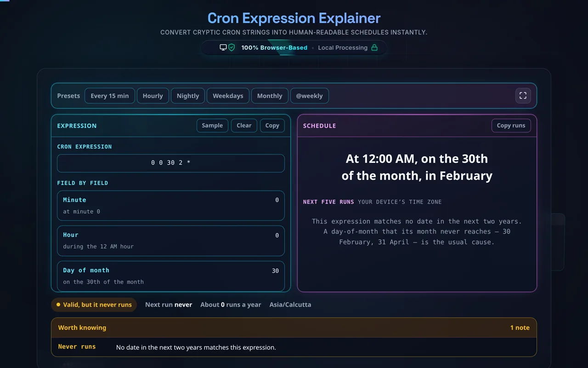Click the 'Cron Expression Explainer' page title

pyautogui.click(x=294, y=18)
